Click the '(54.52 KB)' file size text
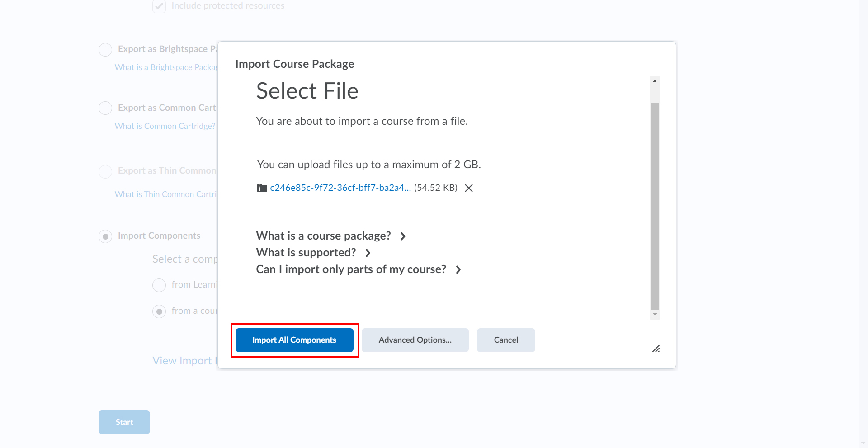This screenshot has width=868, height=448. [436, 188]
